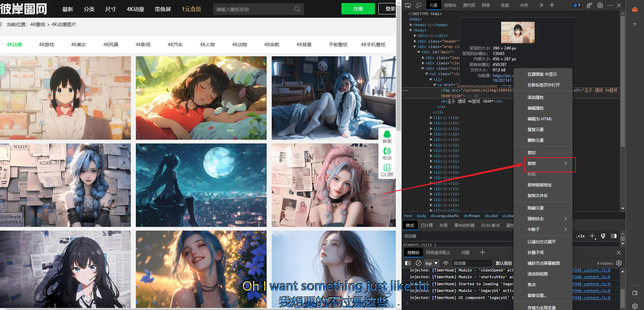
Task: Focus the console 筛选器 filter field
Action: 472,263
